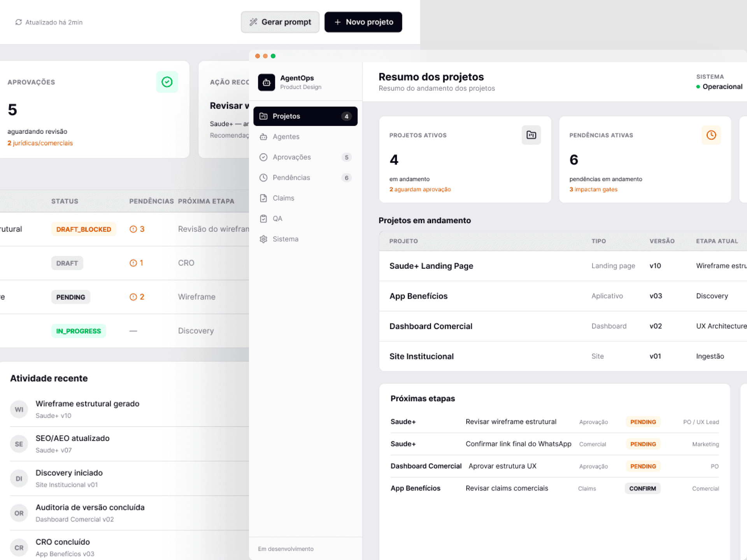The image size is (747, 560).
Task: Click PENDING badge for Aprovar estrutura UX
Action: point(643,466)
